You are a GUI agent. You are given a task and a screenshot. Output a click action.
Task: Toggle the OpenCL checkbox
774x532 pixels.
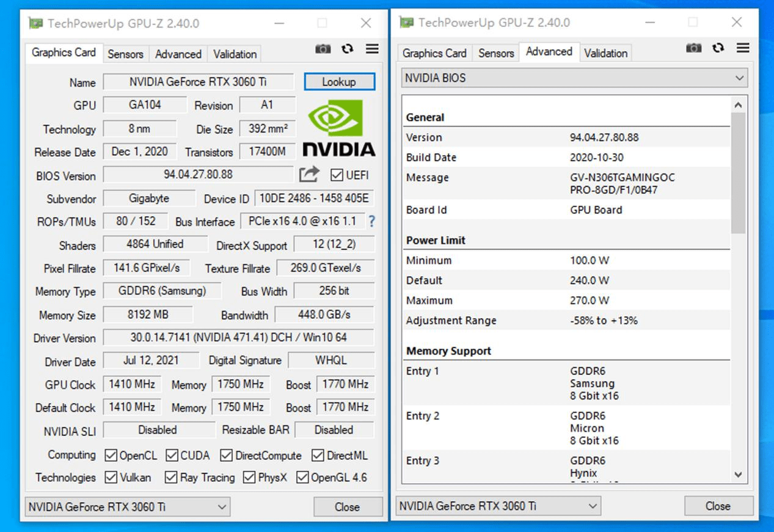click(x=111, y=456)
